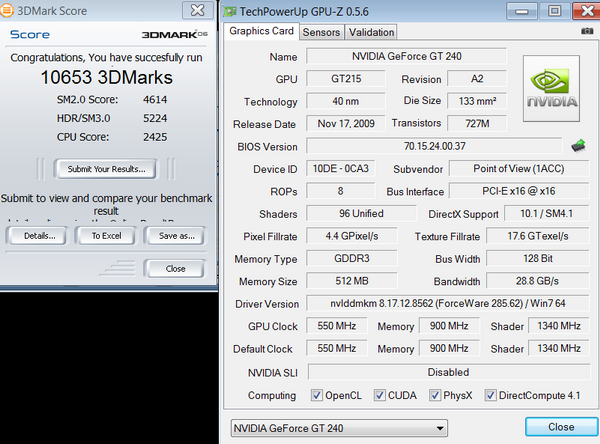Click the Transistors field 727M
The width and height of the screenshot is (600, 444).
(477, 124)
